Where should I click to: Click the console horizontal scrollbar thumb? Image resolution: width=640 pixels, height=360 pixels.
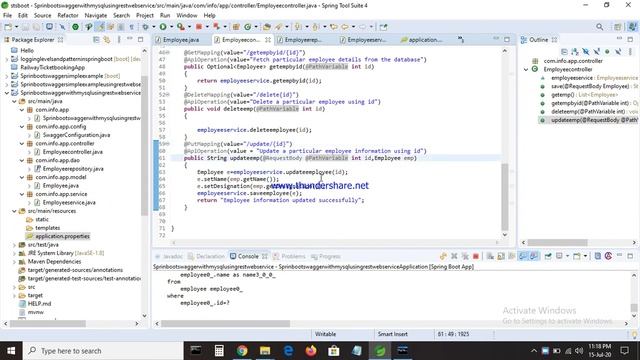pos(225,324)
